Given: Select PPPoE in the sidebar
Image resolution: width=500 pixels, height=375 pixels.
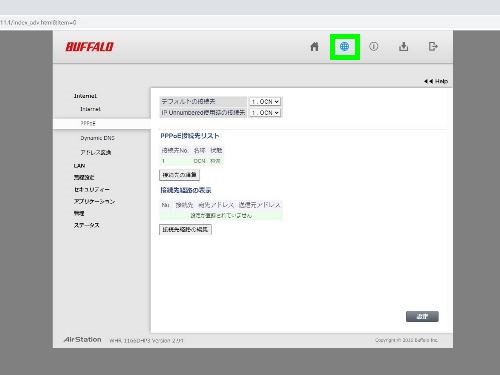Looking at the screenshot, I should (x=88, y=123).
